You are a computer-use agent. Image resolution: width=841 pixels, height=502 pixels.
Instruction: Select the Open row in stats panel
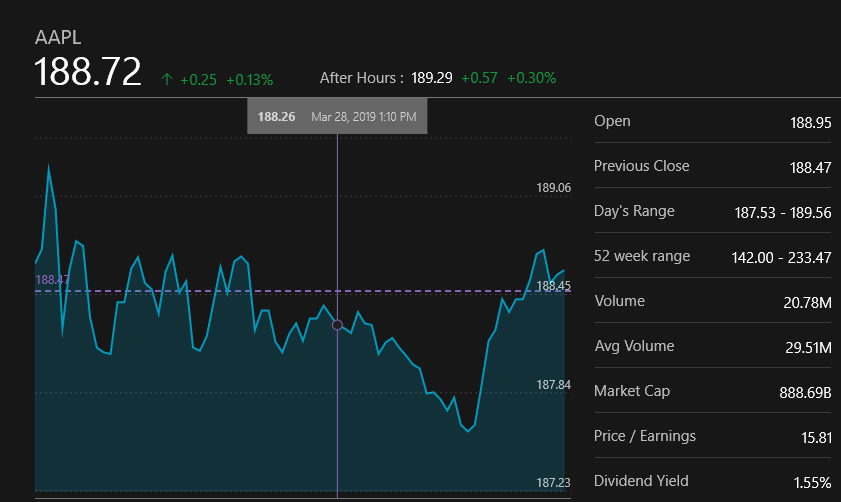point(712,121)
